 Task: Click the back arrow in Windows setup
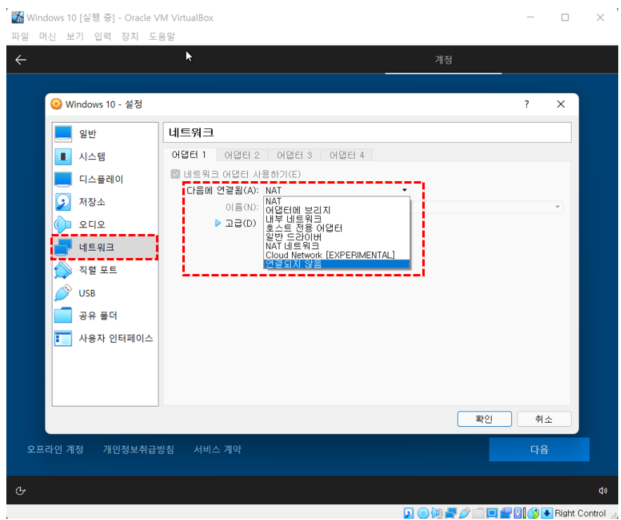point(21,60)
